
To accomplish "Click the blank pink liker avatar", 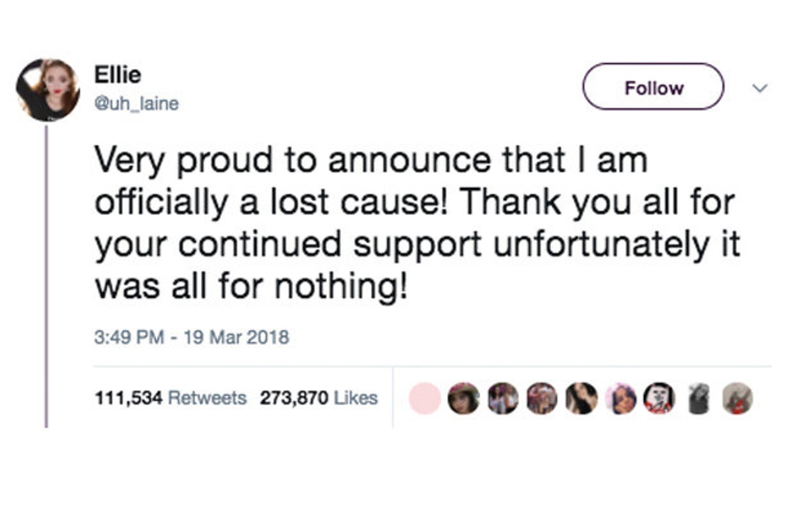I will coord(424,398).
